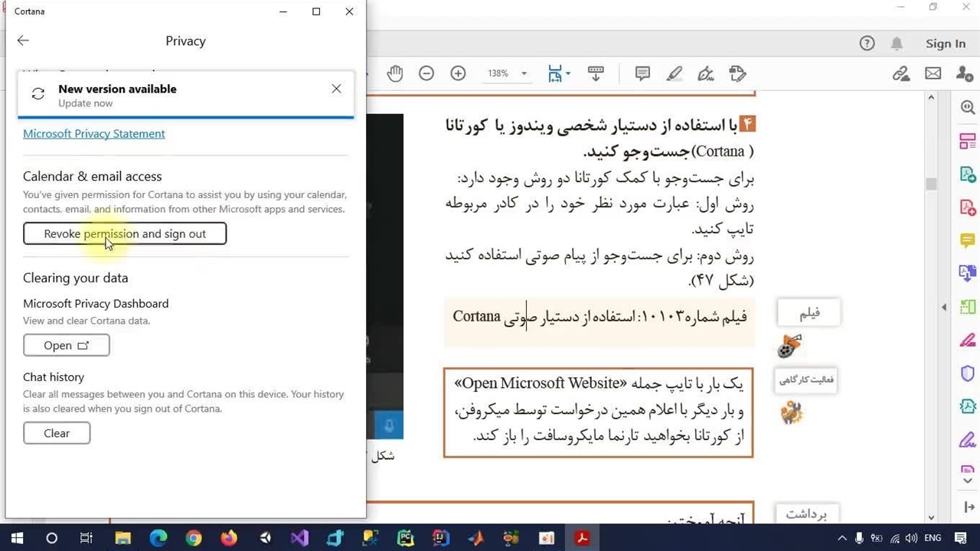Open the Acrobat Help question icon
980x551 pixels.
coord(867,44)
